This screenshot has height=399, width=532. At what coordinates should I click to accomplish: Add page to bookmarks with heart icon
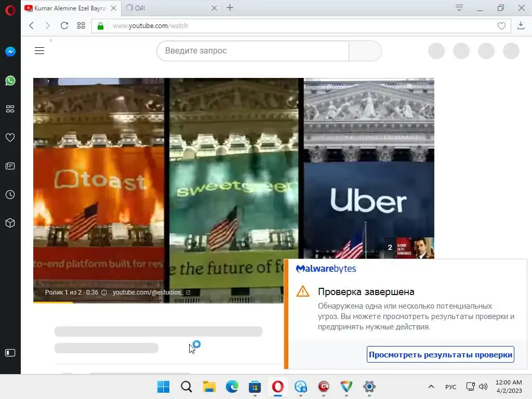[501, 26]
